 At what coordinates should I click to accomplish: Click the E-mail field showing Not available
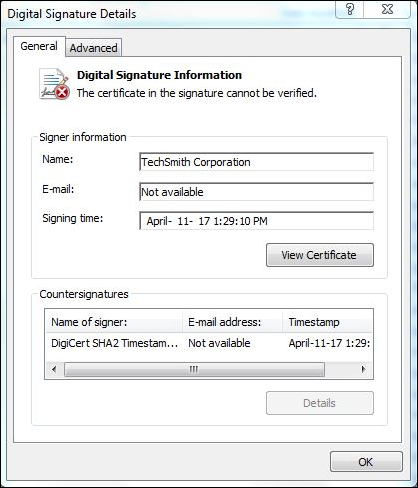pos(256,192)
